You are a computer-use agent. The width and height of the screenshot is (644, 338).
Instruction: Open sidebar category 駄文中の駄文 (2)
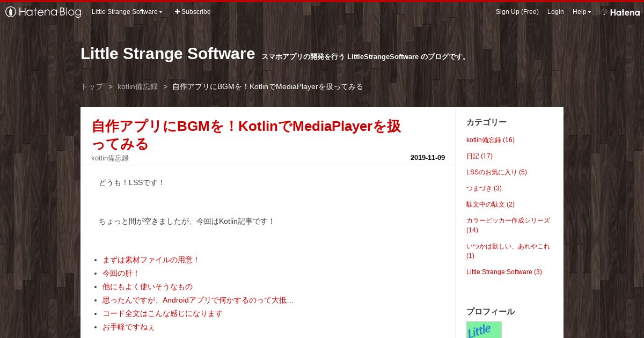point(491,204)
